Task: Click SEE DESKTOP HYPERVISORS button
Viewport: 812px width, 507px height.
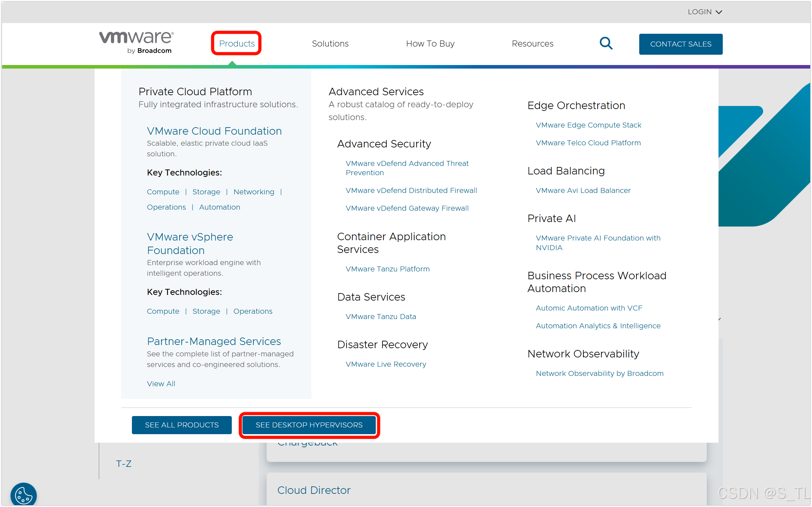Action: 309,425
